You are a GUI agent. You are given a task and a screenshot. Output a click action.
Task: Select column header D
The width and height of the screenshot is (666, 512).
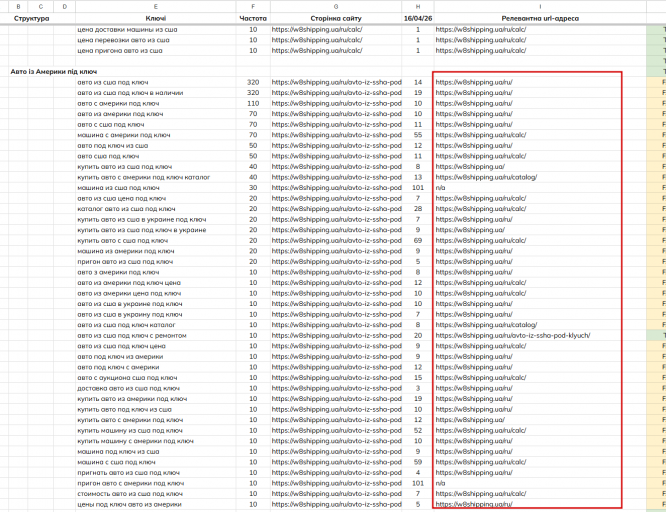click(x=65, y=6)
